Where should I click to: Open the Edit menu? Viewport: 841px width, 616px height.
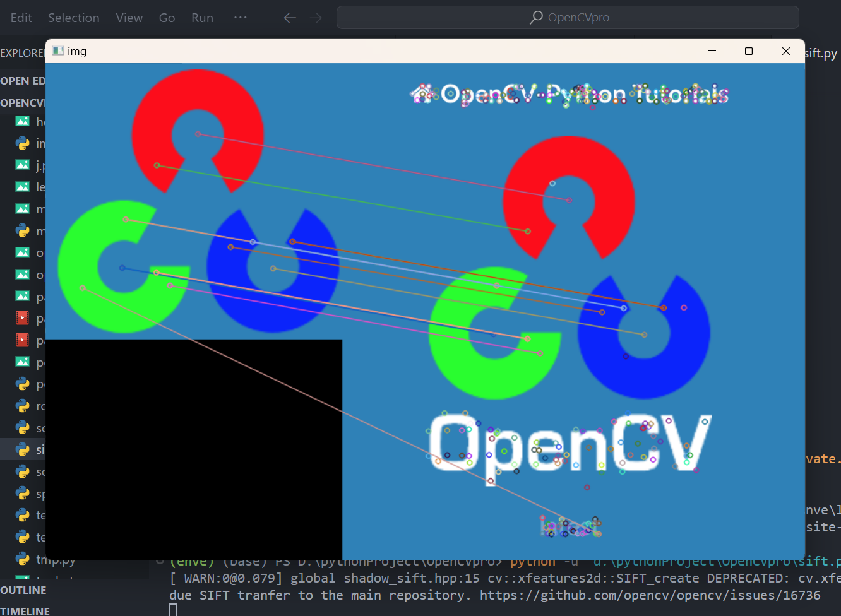[21, 18]
